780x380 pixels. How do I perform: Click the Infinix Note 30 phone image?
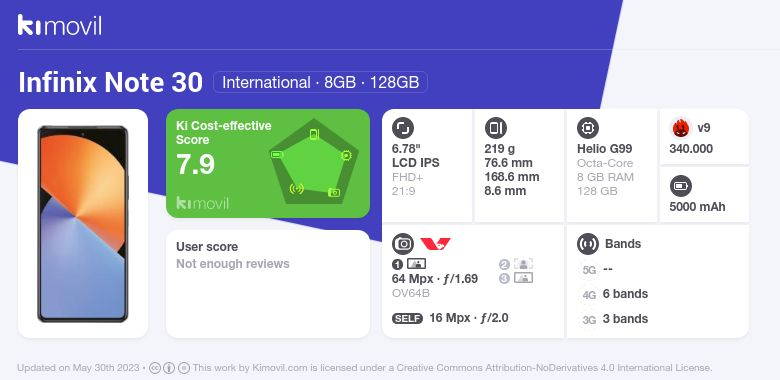83,224
